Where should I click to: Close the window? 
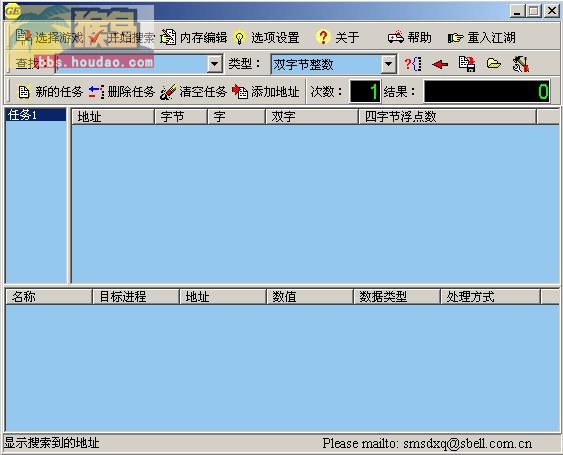tap(552, 11)
